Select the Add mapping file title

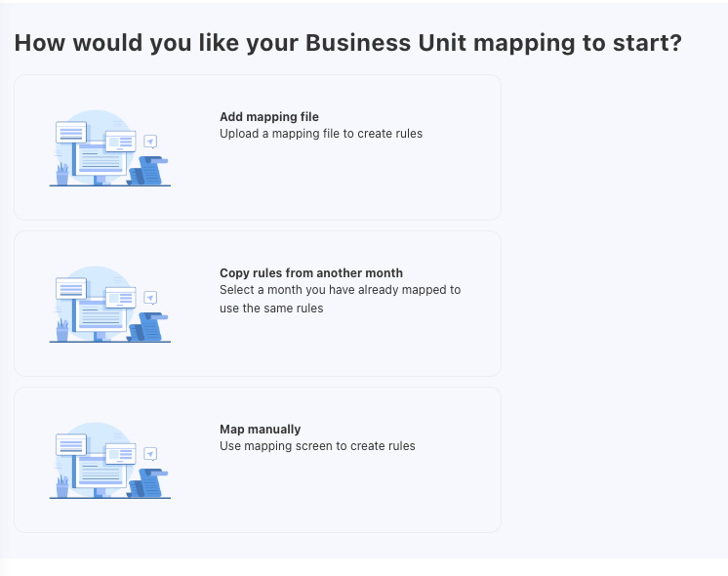pos(269,117)
